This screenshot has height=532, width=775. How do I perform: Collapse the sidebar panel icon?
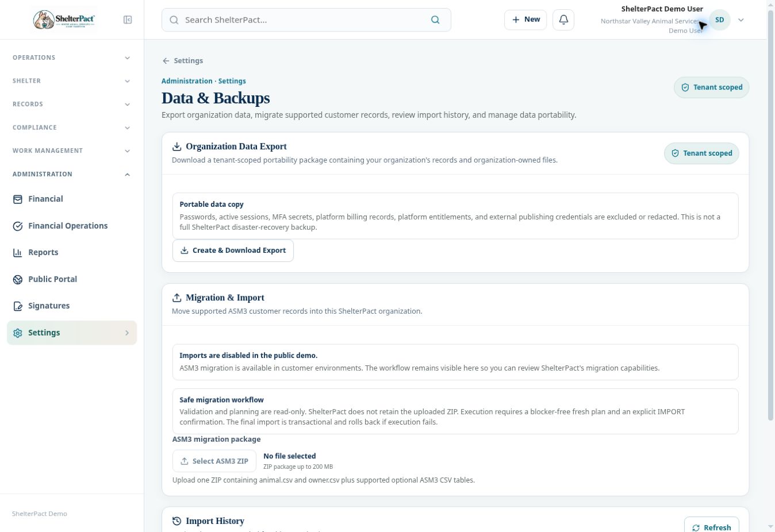[x=128, y=20]
